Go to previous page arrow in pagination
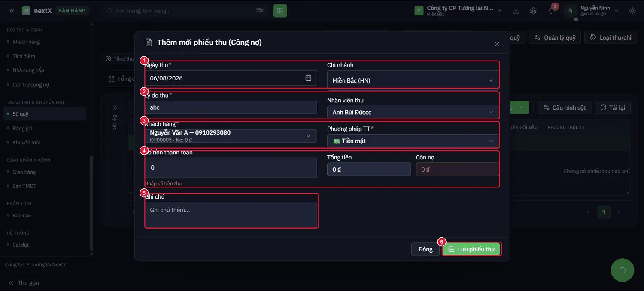Screen dimensions: 644x291 point(589,212)
